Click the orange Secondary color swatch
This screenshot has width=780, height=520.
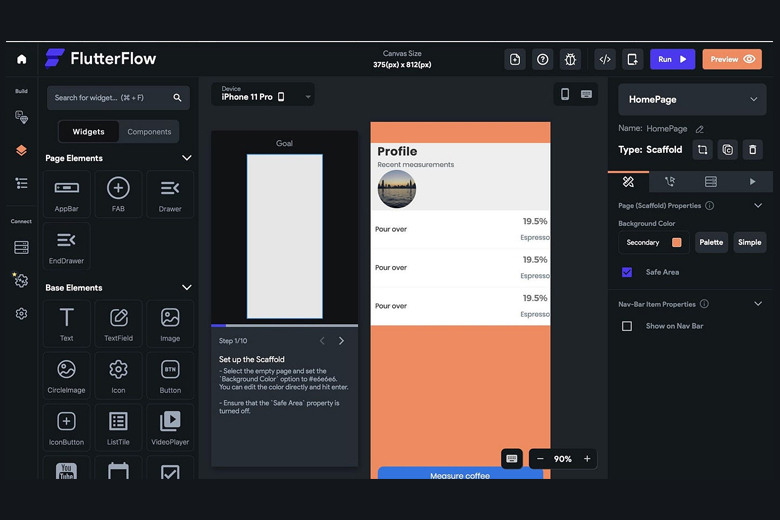click(677, 242)
